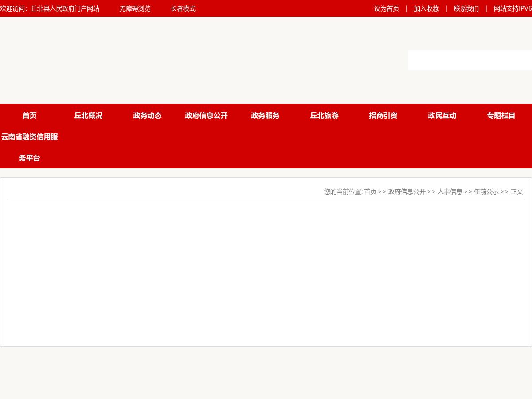Open the 专题栏目 dropdown
Viewport: 532px width, 399px height.
[x=501, y=115]
